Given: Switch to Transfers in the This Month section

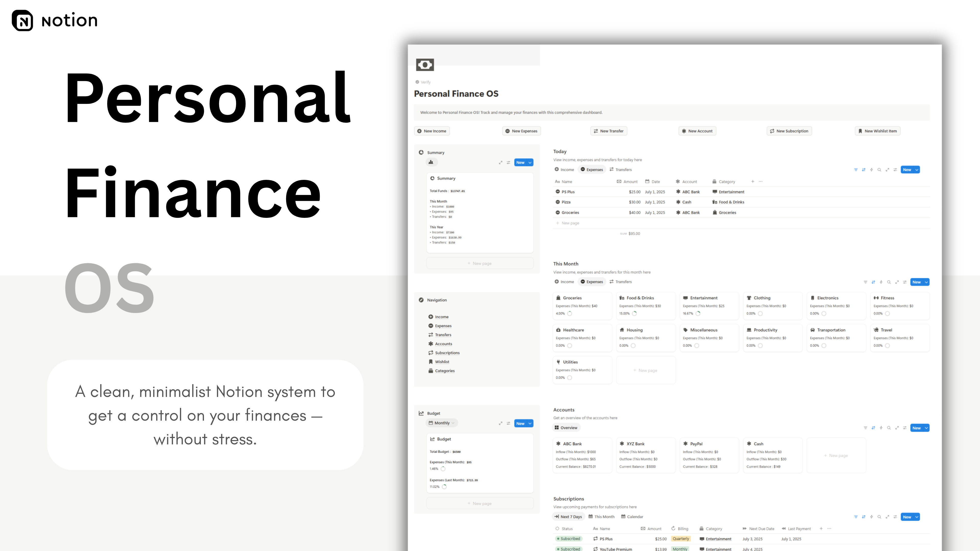Looking at the screenshot, I should [620, 282].
